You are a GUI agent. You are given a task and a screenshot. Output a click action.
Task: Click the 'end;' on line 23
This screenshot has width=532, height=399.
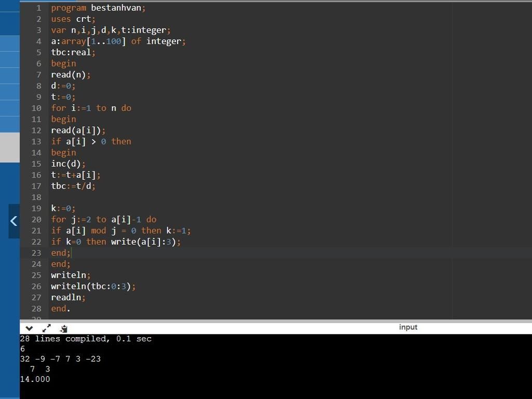(x=61, y=253)
